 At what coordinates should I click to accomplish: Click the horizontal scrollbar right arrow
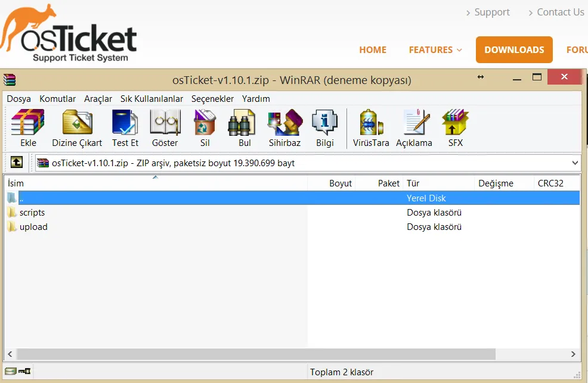pyautogui.click(x=573, y=354)
